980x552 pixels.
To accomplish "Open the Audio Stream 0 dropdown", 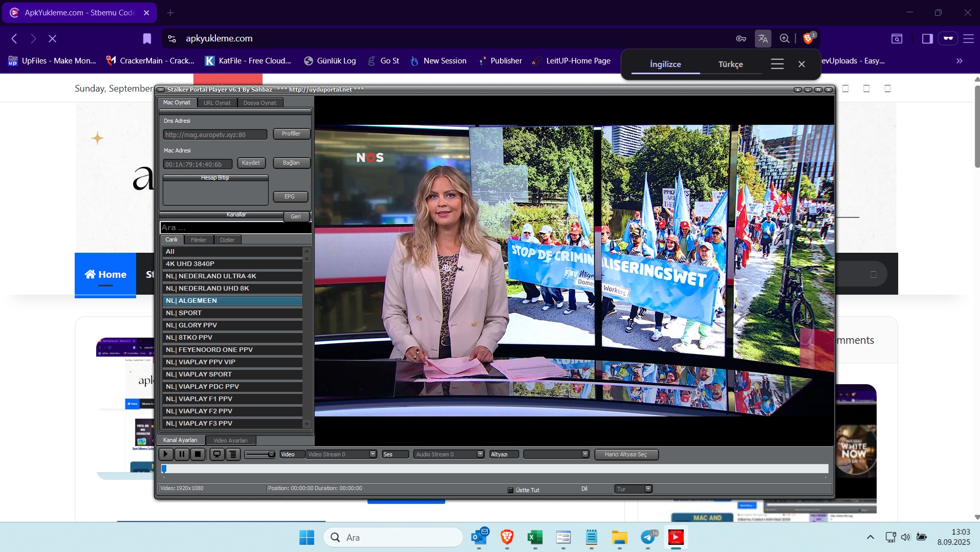I will pos(480,454).
